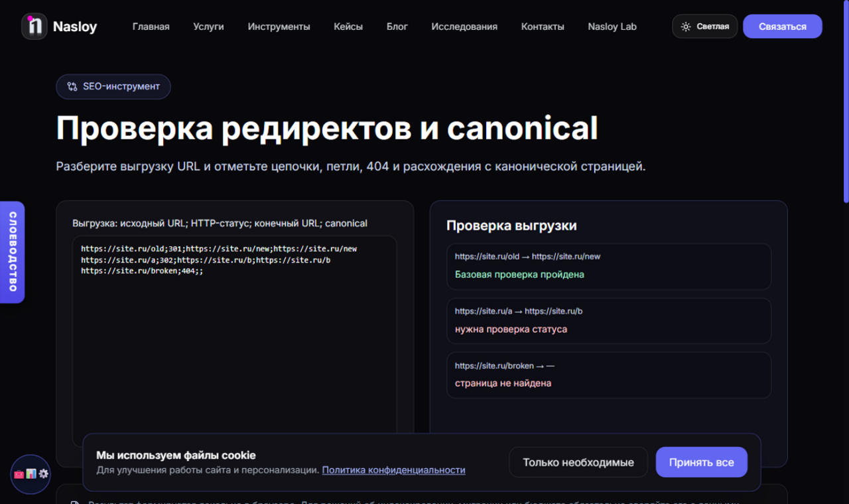Image resolution: width=849 pixels, height=504 pixels.
Task: Click the page's vertical scrollbar thumb
Action: [x=846, y=101]
